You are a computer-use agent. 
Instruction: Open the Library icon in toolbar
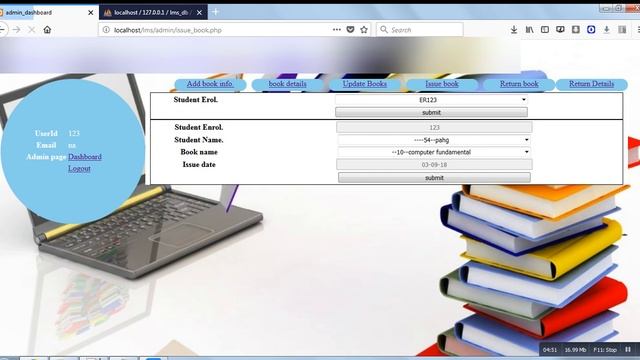coord(529,30)
